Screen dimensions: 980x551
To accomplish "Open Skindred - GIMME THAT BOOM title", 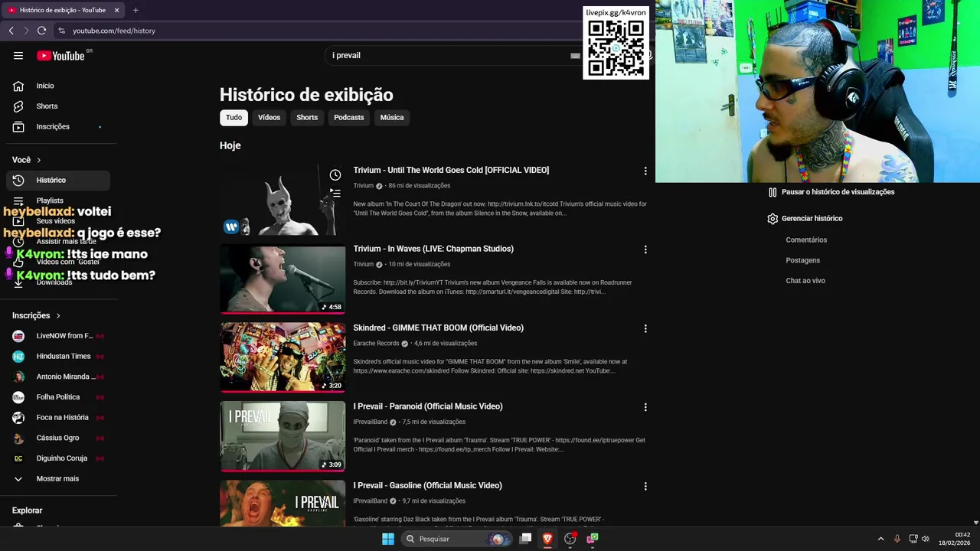I will tap(438, 328).
